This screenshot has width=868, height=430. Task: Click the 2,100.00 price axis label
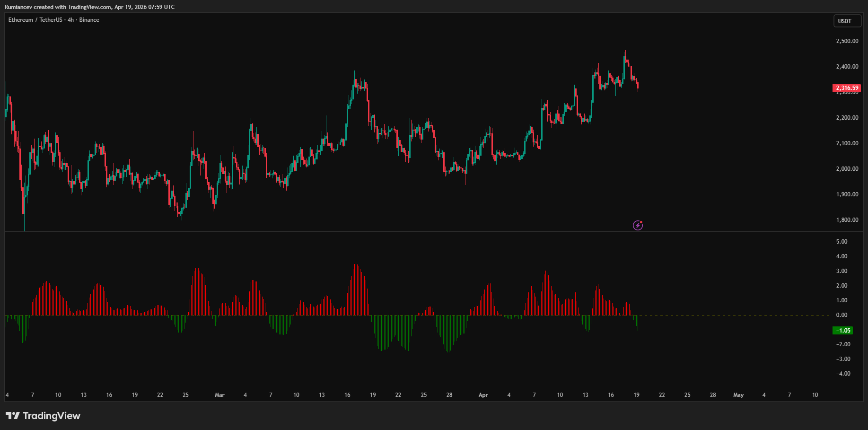pyautogui.click(x=847, y=143)
